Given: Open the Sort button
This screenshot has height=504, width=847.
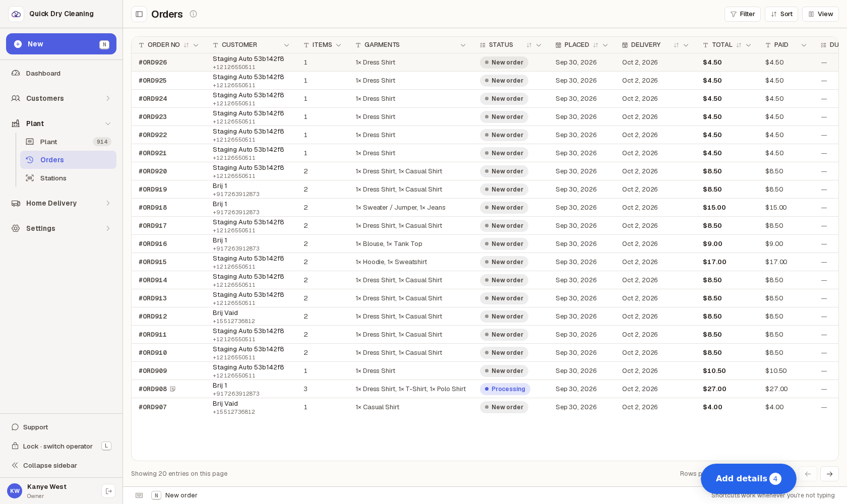Looking at the screenshot, I should tap(781, 14).
